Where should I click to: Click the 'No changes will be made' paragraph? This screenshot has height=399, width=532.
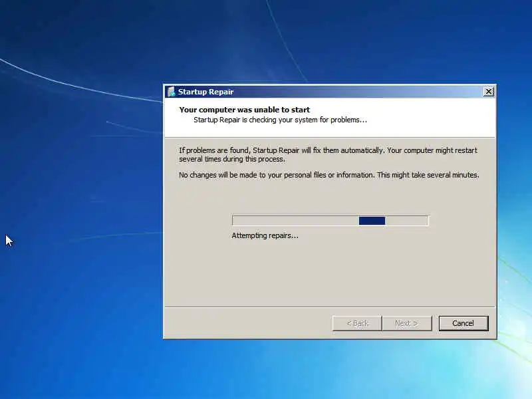[329, 175]
